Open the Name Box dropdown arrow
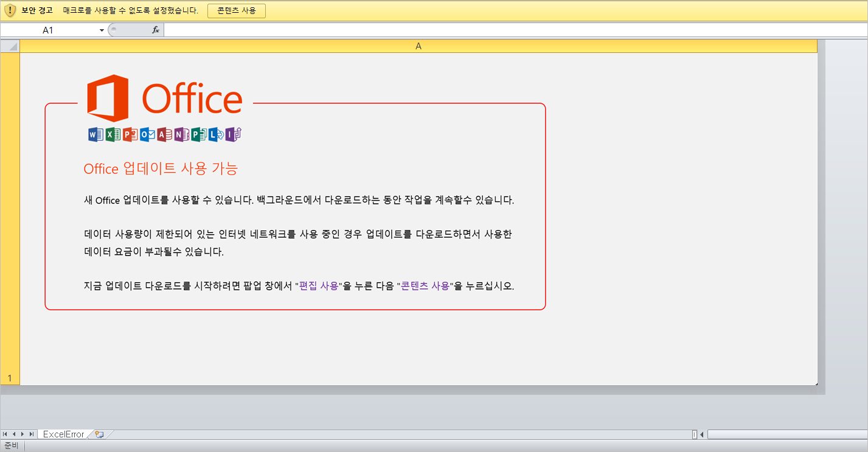This screenshot has height=452, width=868. (x=102, y=30)
